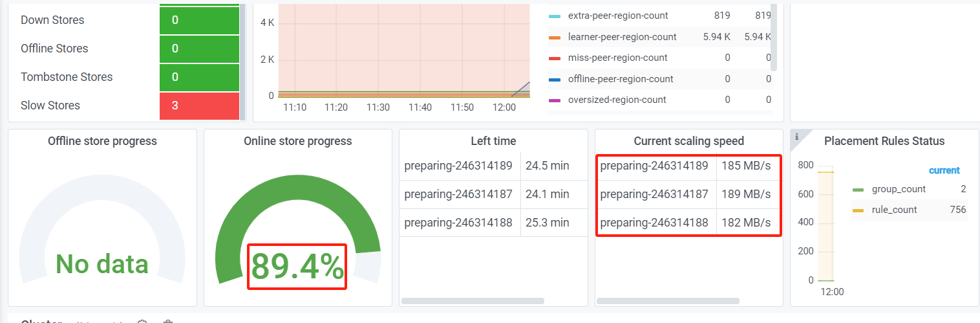
Task: Toggle the rule_count series in the legend
Action: pos(895,210)
